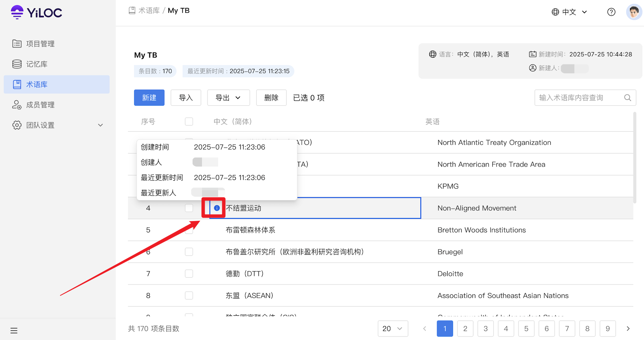Click Bretton Woods Institutions cell
The height and width of the screenshot is (340, 644).
(x=481, y=230)
